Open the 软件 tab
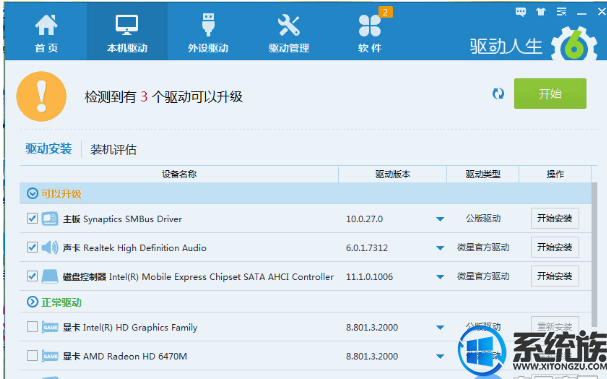Screen dimensions: 607x379 [370, 33]
